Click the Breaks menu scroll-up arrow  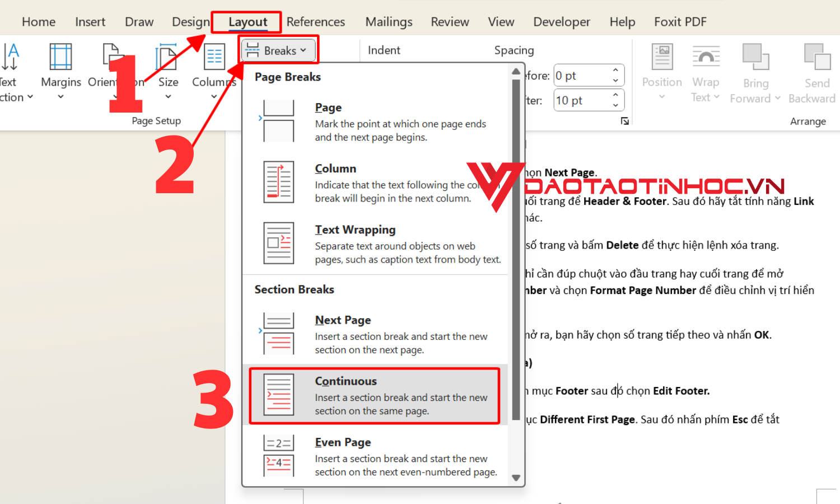(x=516, y=72)
